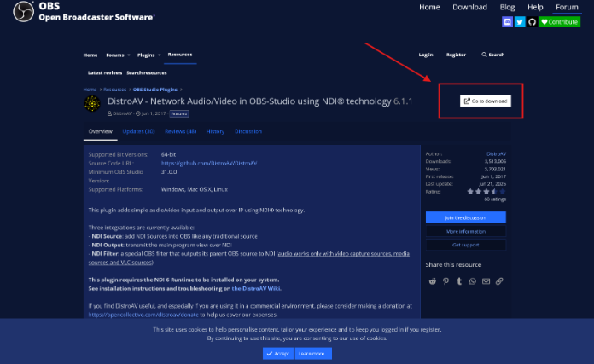This screenshot has height=364, width=594.
Task: Open the GitHub source code URL
Action: 209,164
